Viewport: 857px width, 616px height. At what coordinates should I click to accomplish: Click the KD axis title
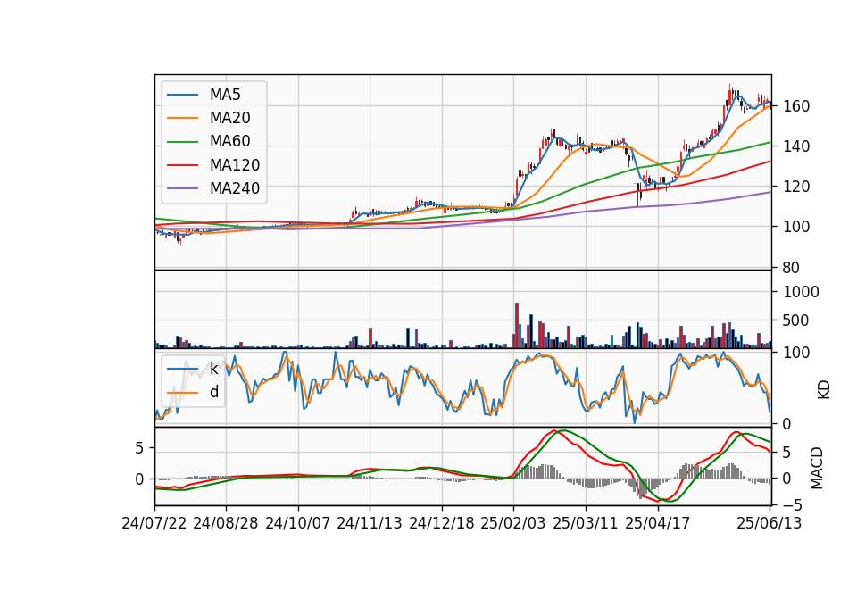point(824,389)
